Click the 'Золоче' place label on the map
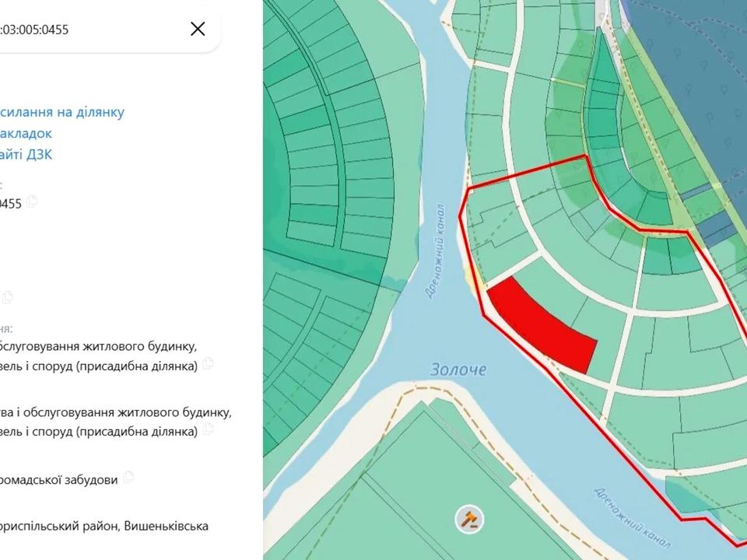 click(459, 369)
